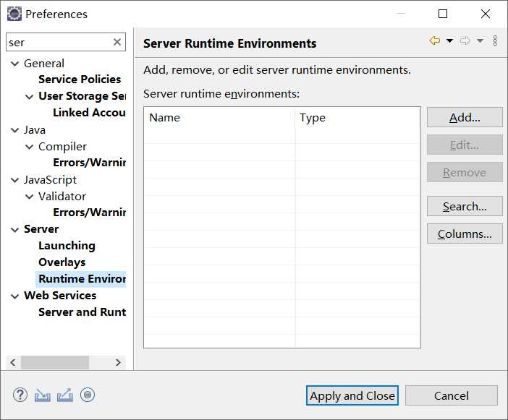This screenshot has height=420, width=508.
Task: Open the back history dropdown arrow
Action: (449, 41)
